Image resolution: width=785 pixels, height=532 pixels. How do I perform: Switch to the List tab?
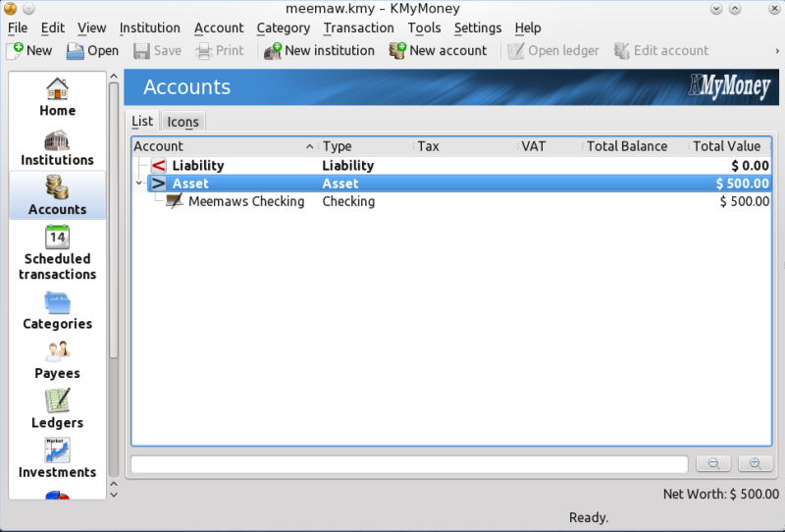(x=142, y=122)
